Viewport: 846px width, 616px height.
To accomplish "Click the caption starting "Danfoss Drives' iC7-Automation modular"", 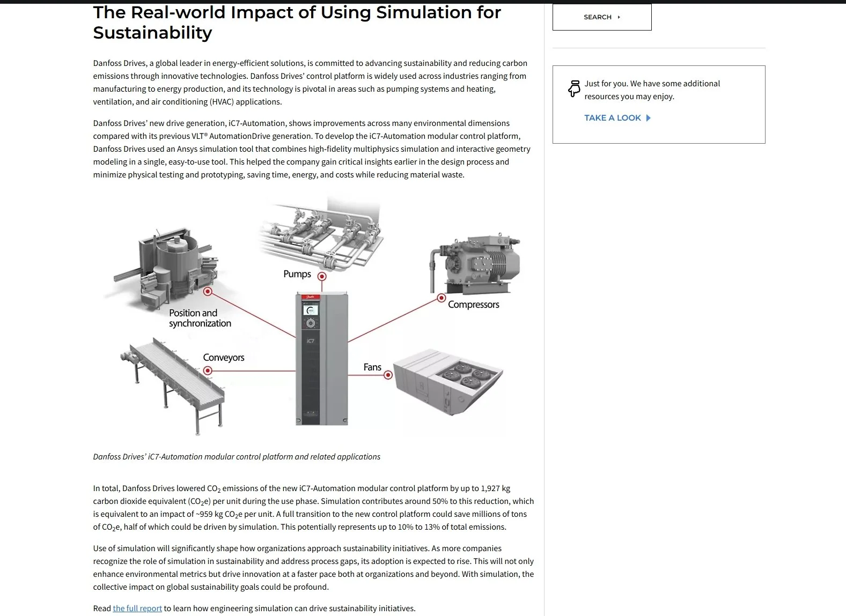I will pos(237,457).
